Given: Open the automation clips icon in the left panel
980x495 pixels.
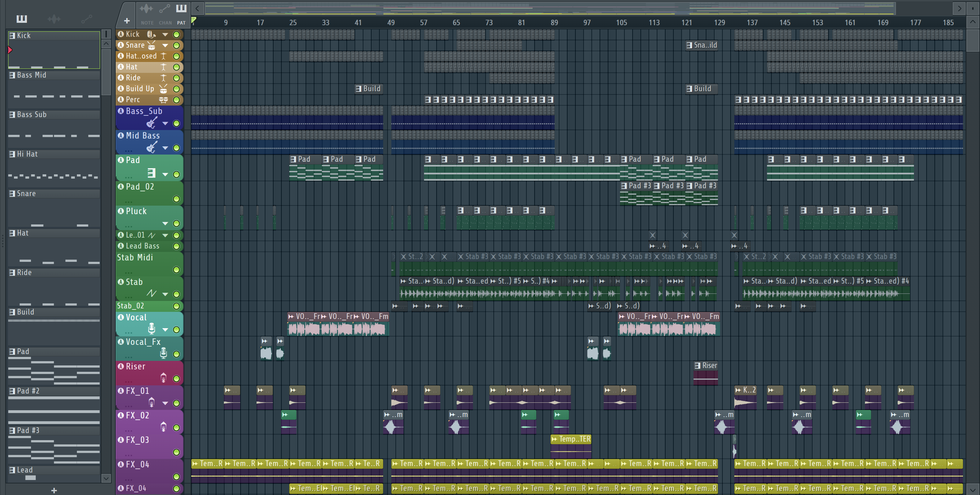Looking at the screenshot, I should click(87, 19).
